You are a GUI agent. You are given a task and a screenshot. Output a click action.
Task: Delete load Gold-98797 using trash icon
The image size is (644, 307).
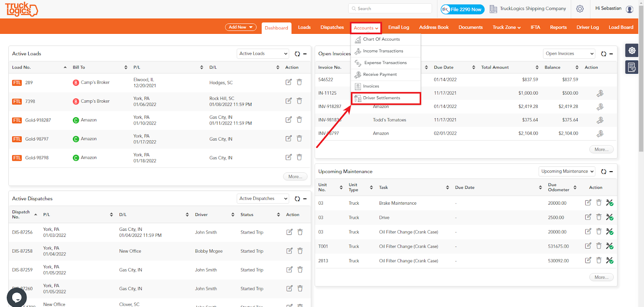click(299, 139)
